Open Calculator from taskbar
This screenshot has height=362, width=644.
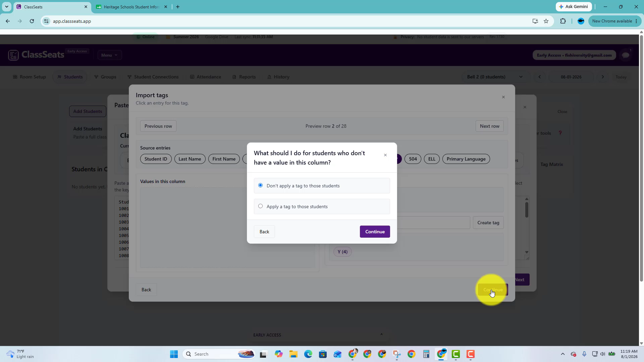(x=426, y=354)
